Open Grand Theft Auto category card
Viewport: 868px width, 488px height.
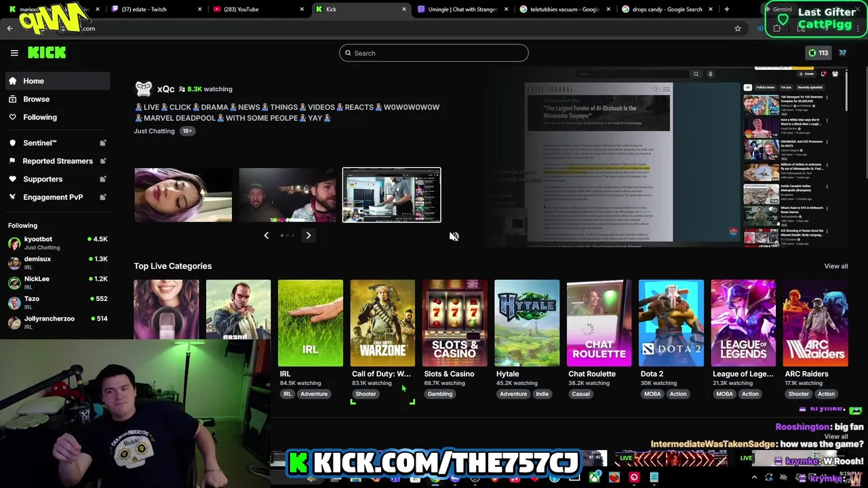(x=238, y=310)
